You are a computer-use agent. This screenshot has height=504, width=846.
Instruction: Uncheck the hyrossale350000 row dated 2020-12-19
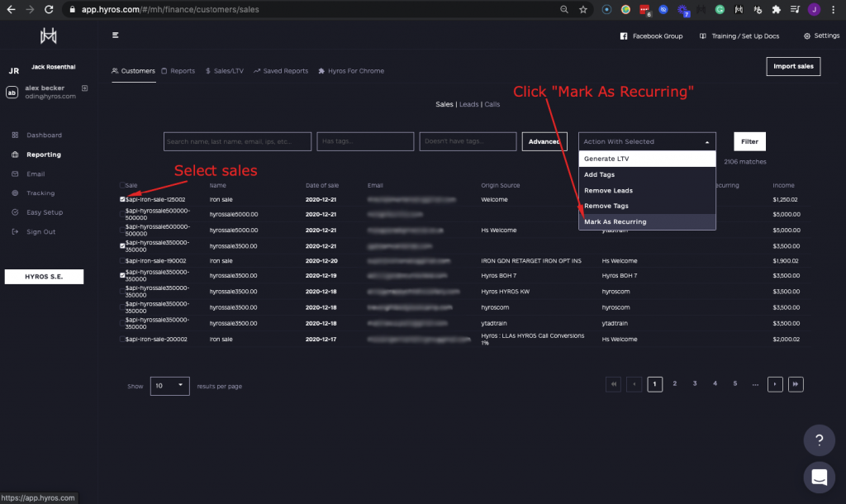[122, 275]
